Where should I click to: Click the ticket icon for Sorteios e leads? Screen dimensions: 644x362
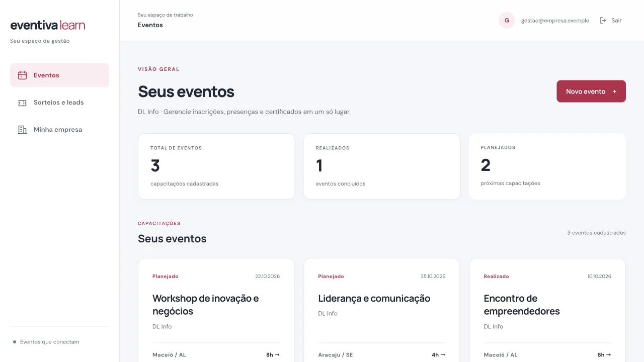22,103
